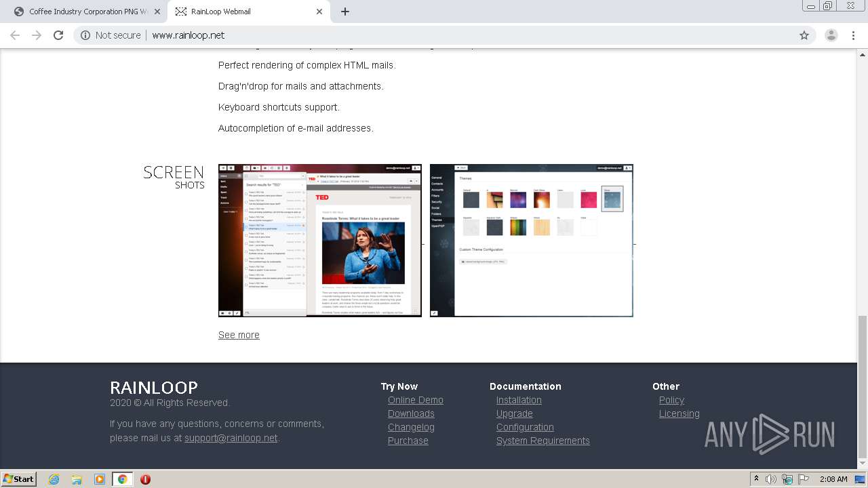Launch Internet Explorer from taskbar
The image size is (868, 488).
pyautogui.click(x=54, y=479)
